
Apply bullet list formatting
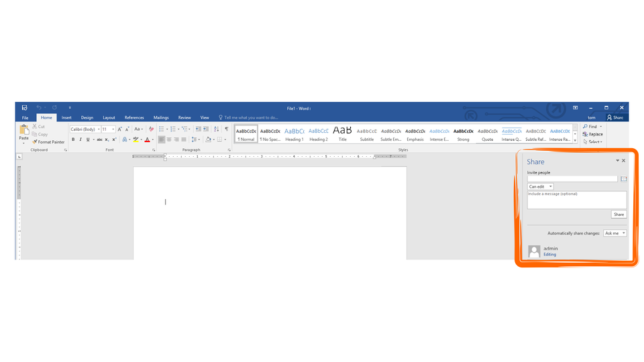(x=162, y=129)
